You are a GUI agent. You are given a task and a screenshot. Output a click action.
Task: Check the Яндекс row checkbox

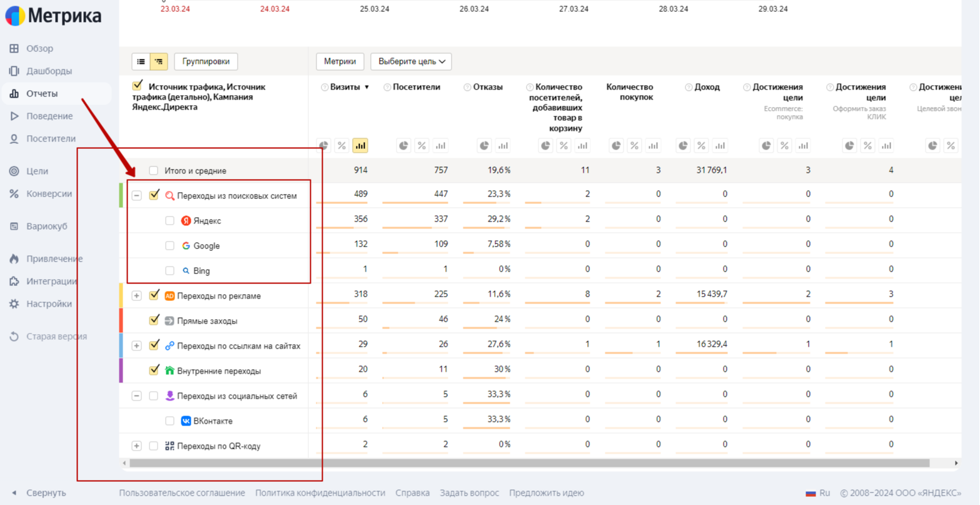coord(169,221)
